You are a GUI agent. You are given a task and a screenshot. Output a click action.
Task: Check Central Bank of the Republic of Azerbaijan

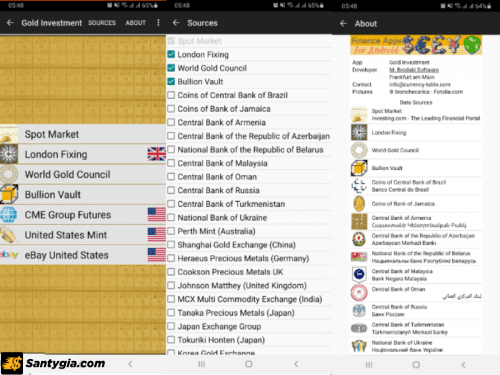171,136
